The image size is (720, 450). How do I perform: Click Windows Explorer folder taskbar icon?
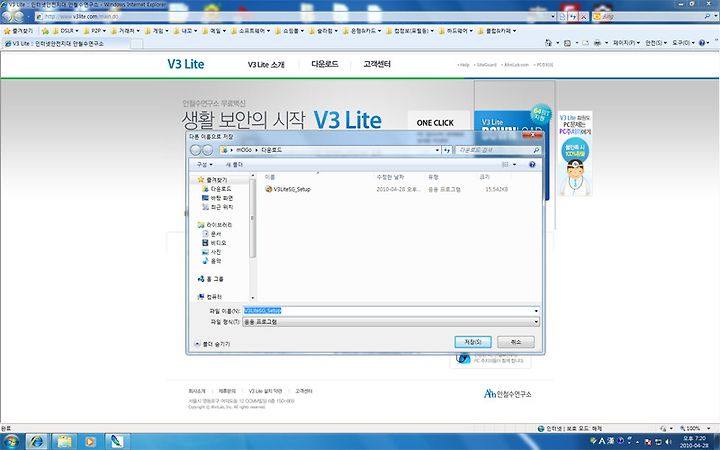[x=64, y=442]
